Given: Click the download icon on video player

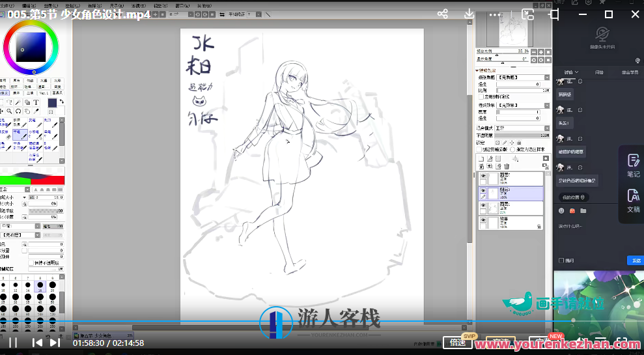Looking at the screenshot, I should (469, 14).
